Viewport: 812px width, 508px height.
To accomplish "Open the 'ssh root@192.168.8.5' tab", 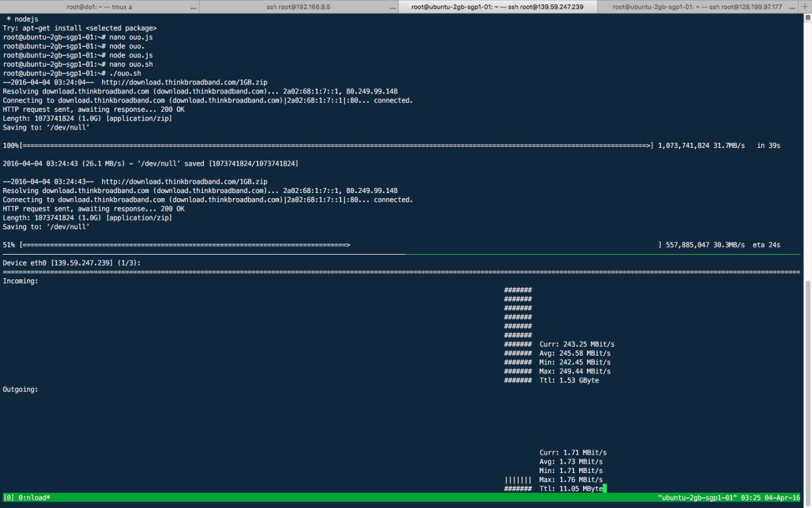I will tap(299, 6).
